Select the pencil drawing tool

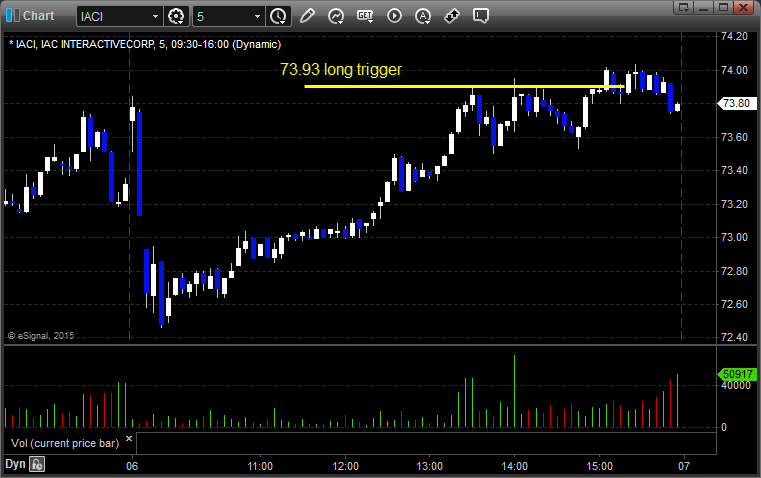307,16
